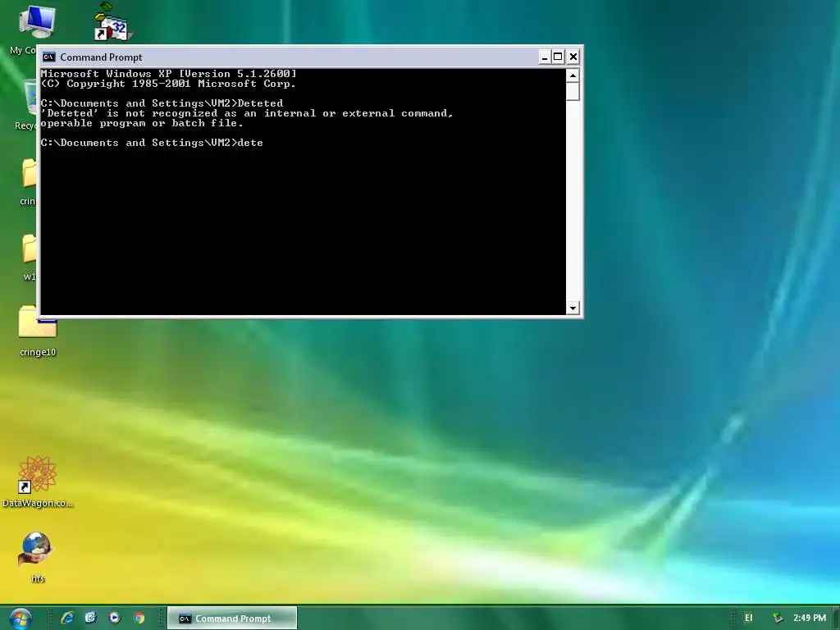Click the 'Microsoft Windows XP [Version 5.1.2600]' line
This screenshot has height=630, width=840.
click(169, 74)
